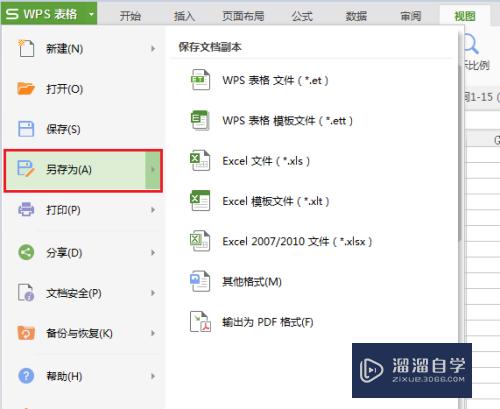500x409 pixels.
Task: Click the document security icon
Action: click(x=26, y=293)
